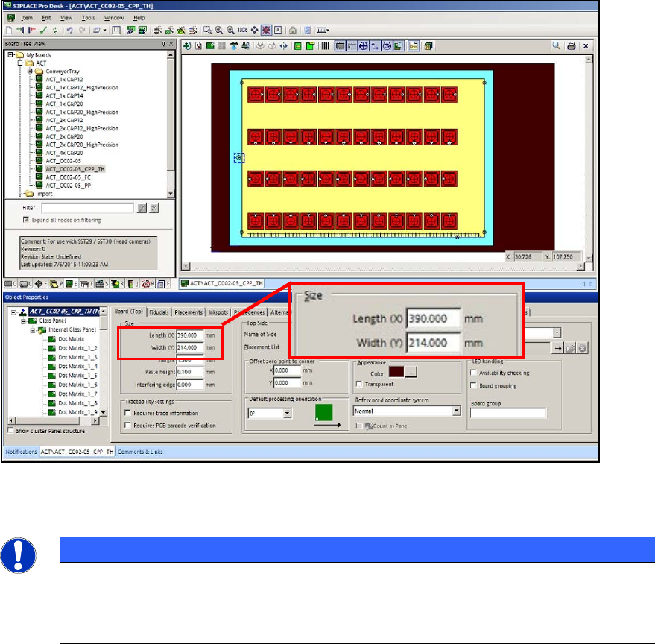Open Comments & Links tab

[140, 452]
